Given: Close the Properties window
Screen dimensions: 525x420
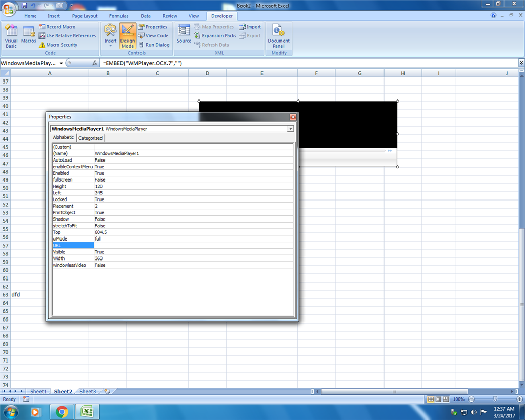Looking at the screenshot, I should tap(293, 117).
